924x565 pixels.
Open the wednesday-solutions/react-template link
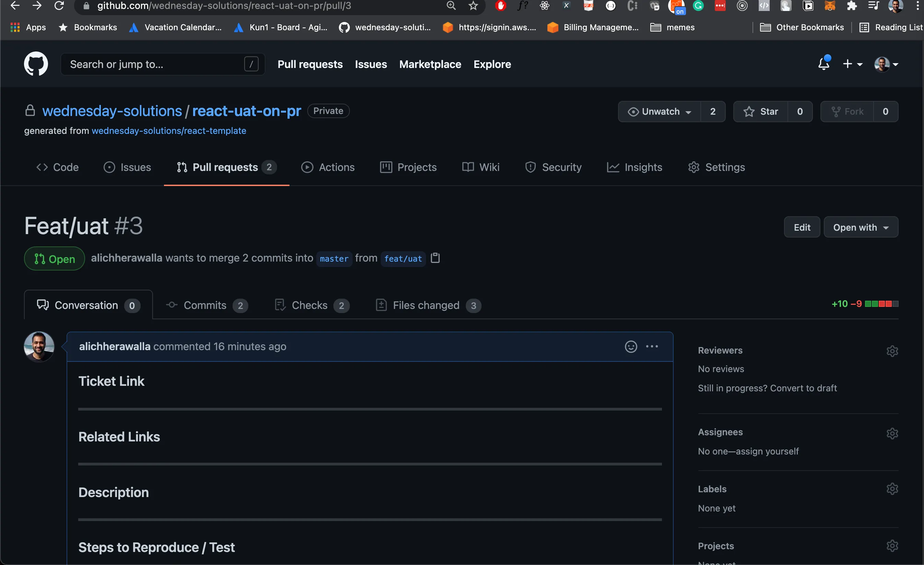coord(169,131)
